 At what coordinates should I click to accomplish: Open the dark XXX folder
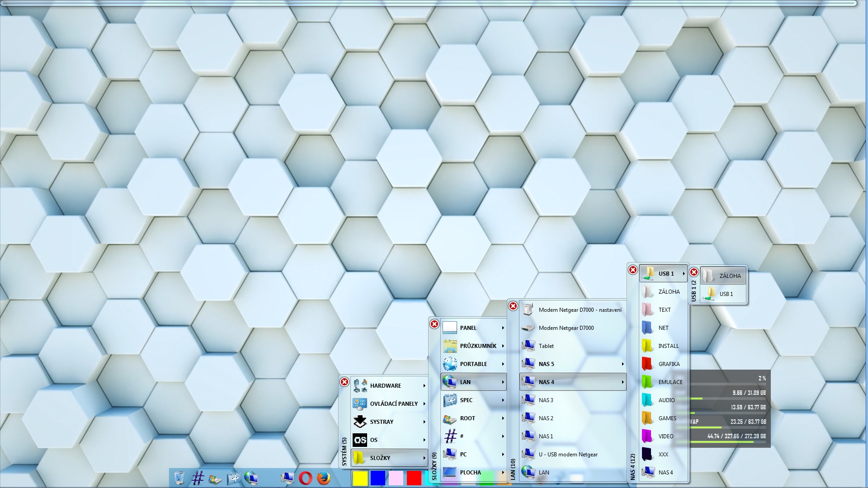pyautogui.click(x=663, y=454)
